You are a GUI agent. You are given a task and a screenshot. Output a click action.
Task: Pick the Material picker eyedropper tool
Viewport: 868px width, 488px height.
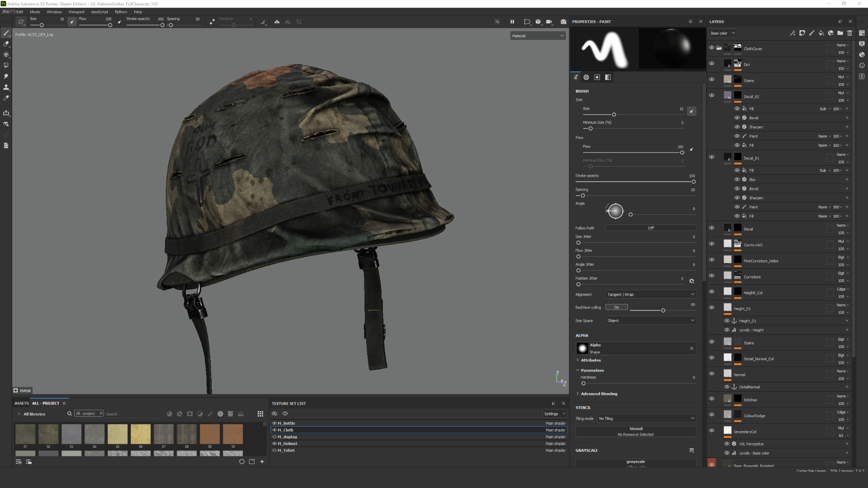coord(6,98)
